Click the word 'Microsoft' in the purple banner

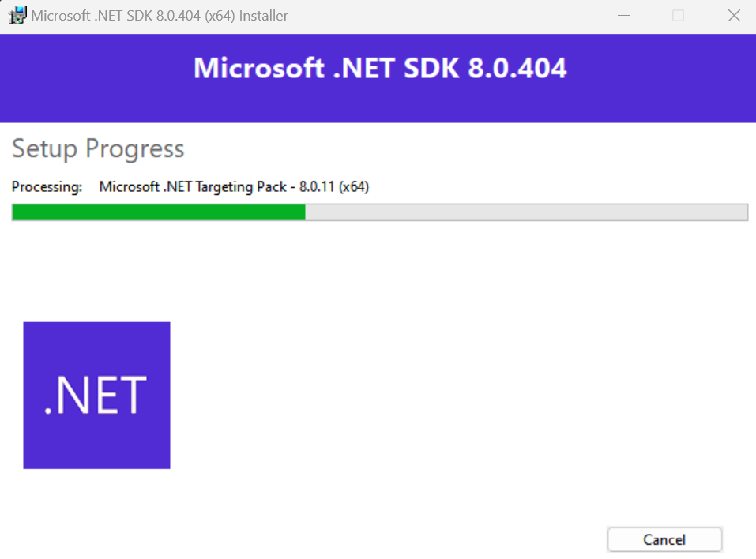[x=259, y=68]
